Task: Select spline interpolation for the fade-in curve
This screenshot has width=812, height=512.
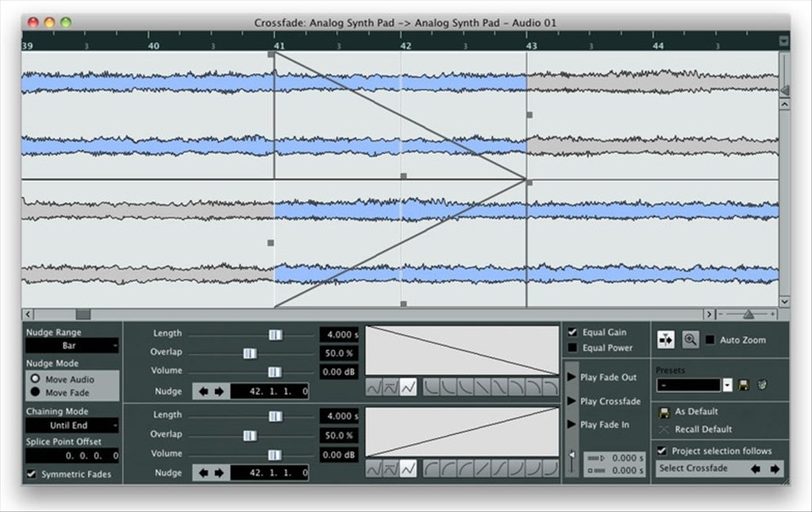Action: [x=374, y=468]
